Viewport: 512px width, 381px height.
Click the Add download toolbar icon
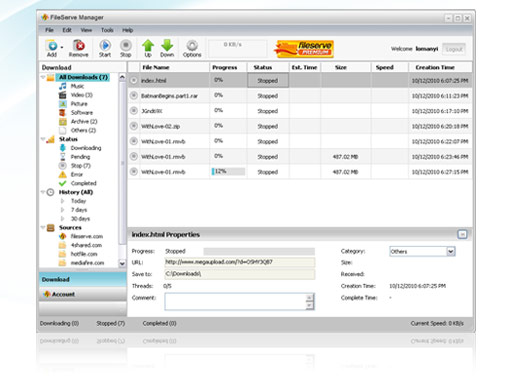52,45
